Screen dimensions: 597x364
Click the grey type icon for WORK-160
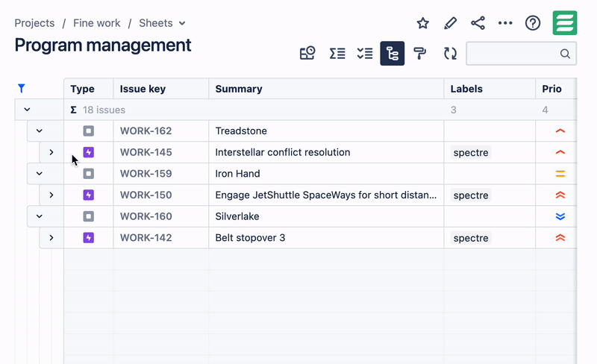pos(88,216)
